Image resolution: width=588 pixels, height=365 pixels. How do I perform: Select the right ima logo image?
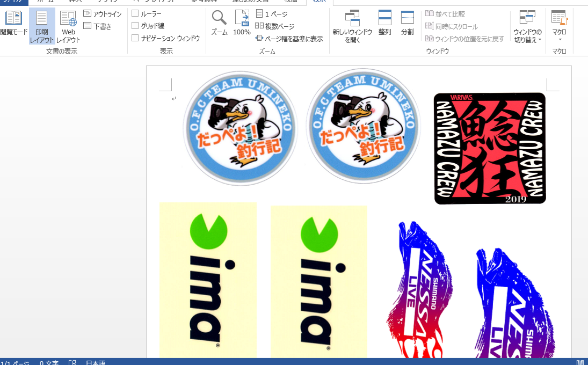(319, 281)
